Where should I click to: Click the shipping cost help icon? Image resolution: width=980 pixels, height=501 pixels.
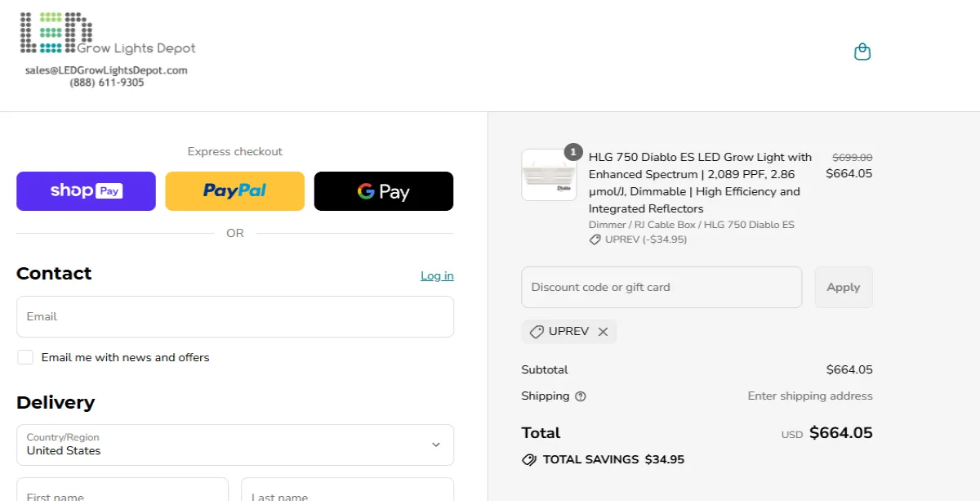(x=579, y=396)
